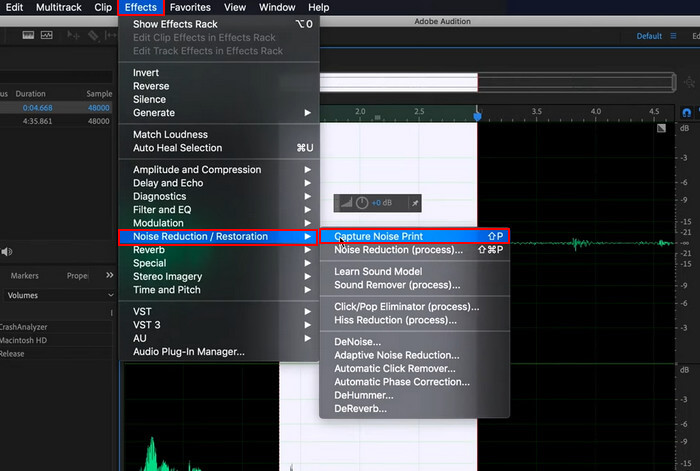Open the Edit menu
Screen dimensions: 700x471
pyautogui.click(x=14, y=8)
